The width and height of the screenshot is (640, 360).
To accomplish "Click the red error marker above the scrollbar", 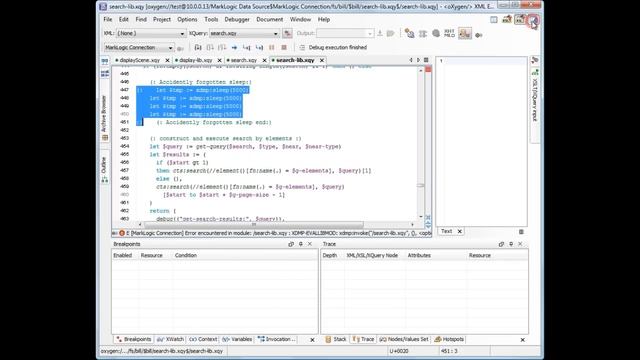I will click(428, 69).
